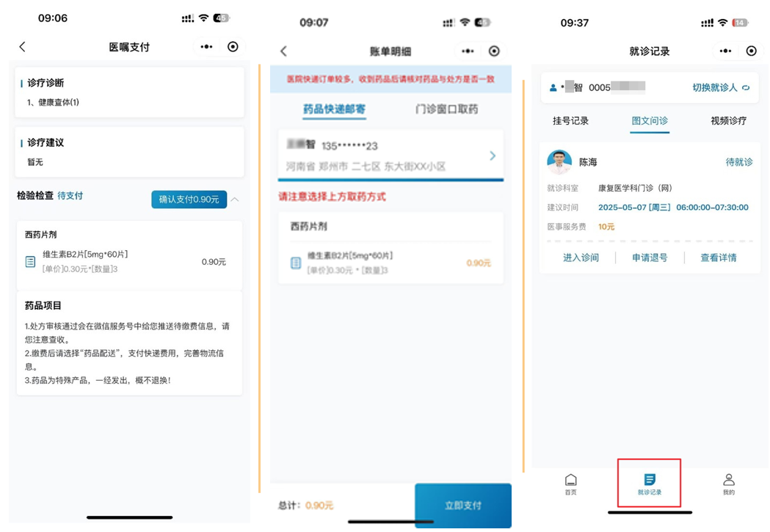Go back from the 医嘱支付 screen
The height and width of the screenshot is (532, 770).
coord(22,47)
